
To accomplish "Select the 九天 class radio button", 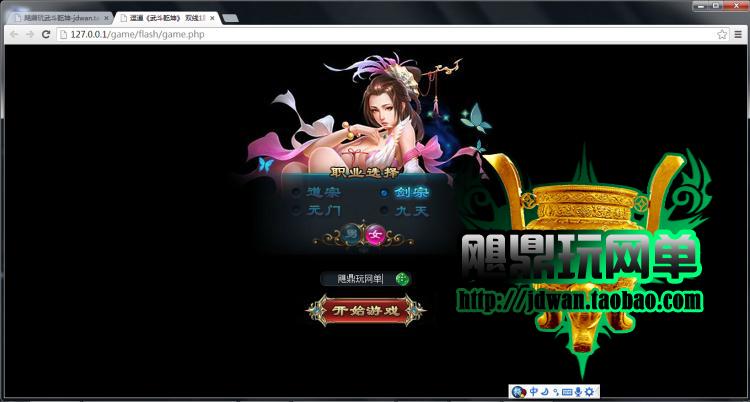I will [x=384, y=210].
